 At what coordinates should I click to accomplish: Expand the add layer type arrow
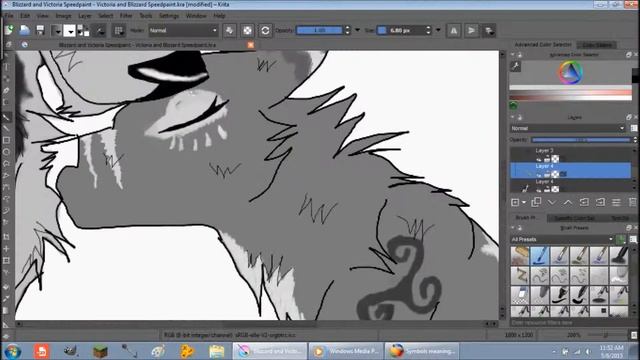tap(524, 202)
